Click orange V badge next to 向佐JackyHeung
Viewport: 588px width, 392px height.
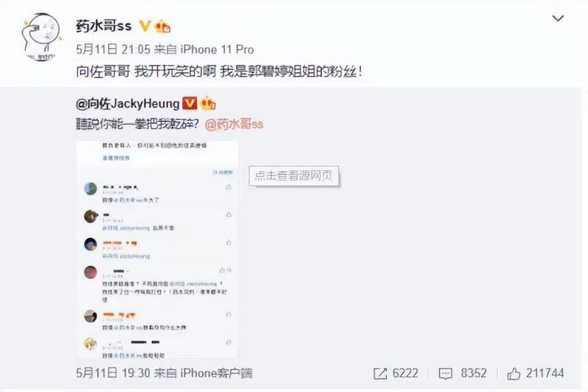click(x=190, y=103)
